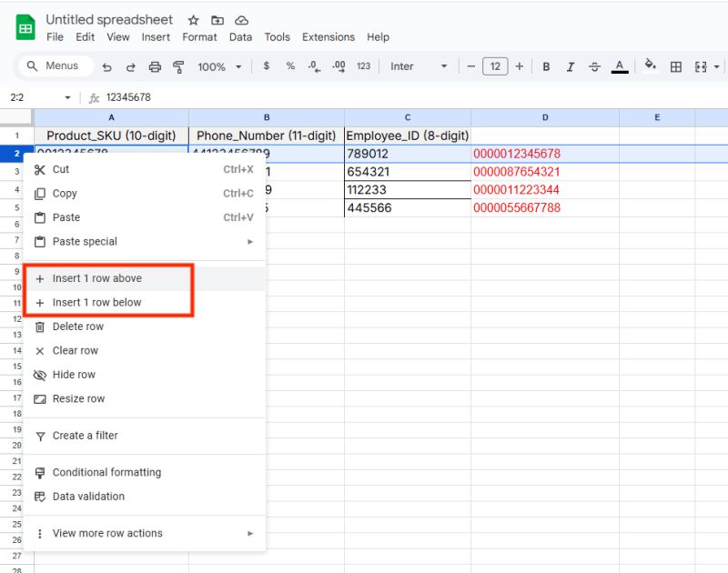Click Create a filter option
The width and height of the screenshot is (728, 573).
pyautogui.click(x=86, y=436)
